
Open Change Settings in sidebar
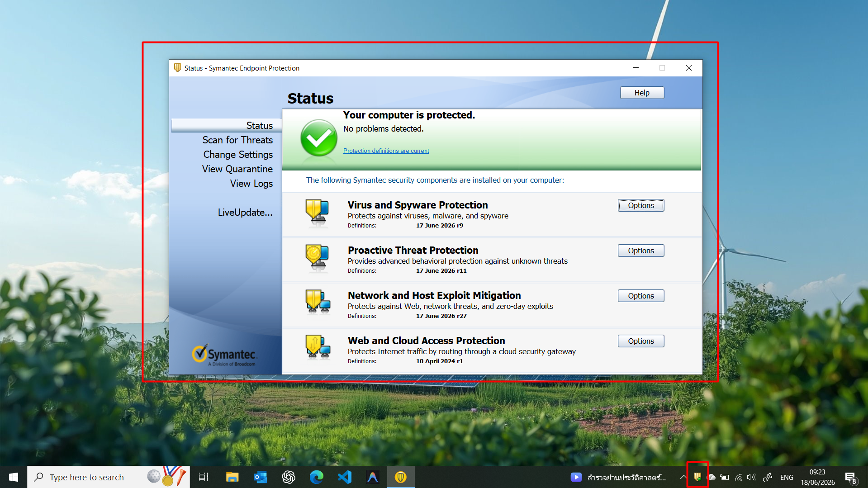238,154
